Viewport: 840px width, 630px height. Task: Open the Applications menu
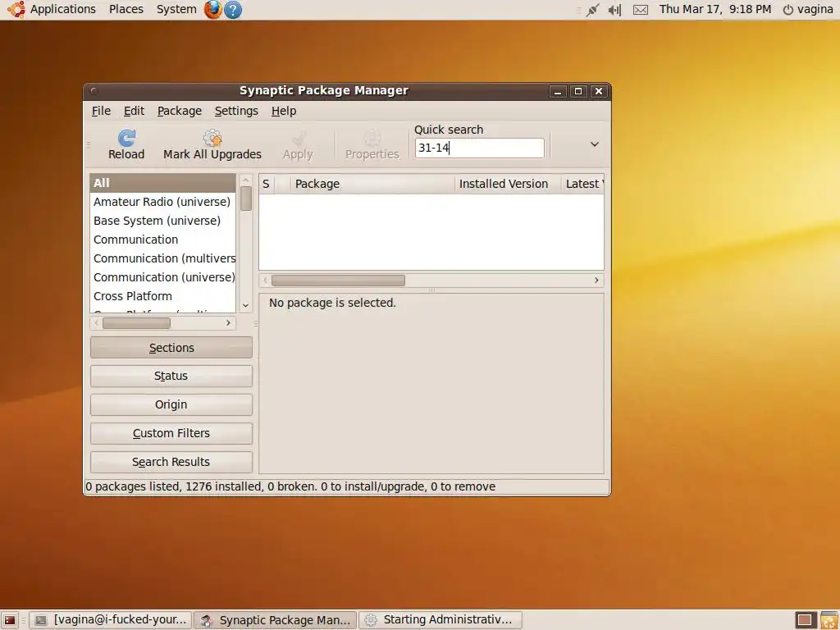click(x=62, y=9)
